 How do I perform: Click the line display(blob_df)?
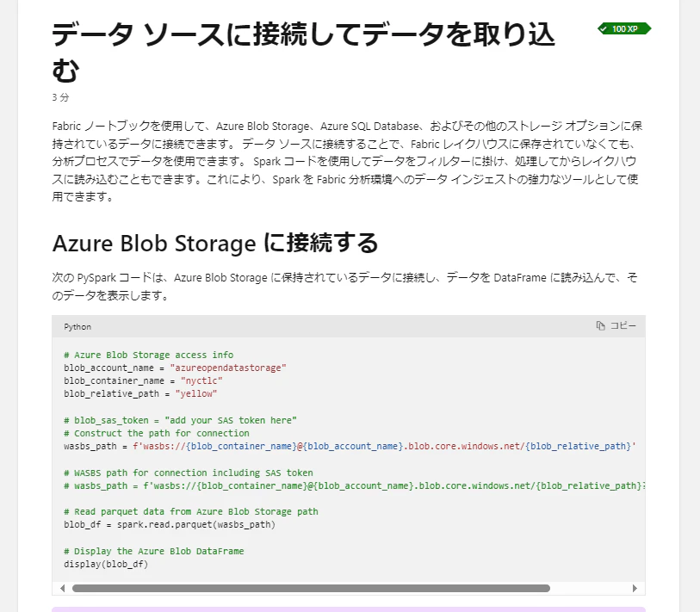coord(106,565)
